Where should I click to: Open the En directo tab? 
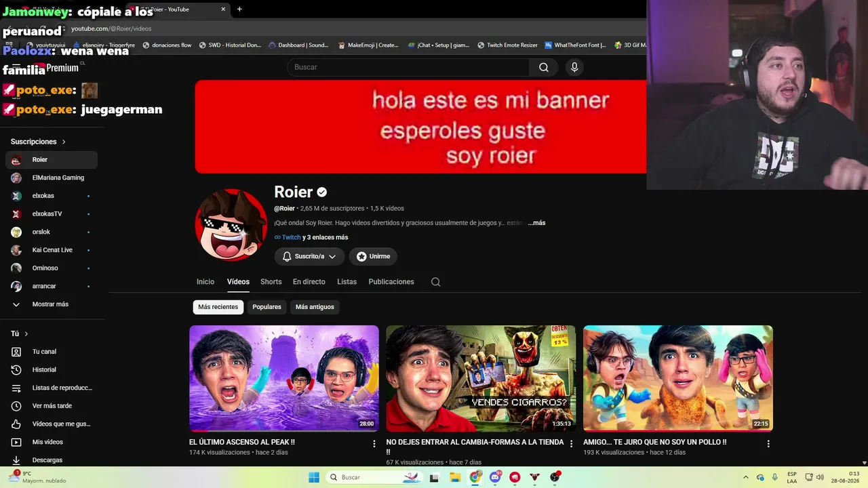(309, 282)
